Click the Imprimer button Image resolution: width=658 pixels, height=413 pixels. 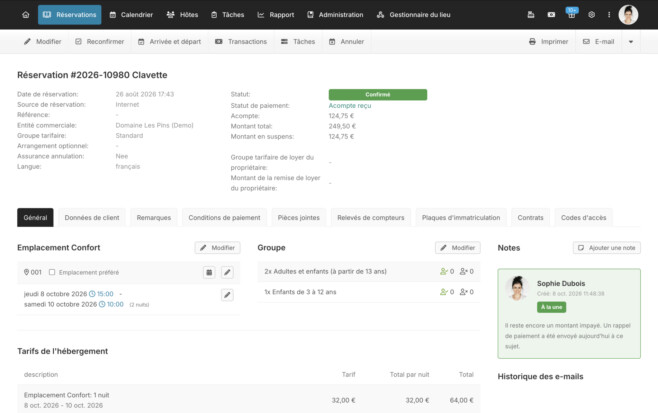[x=548, y=42]
